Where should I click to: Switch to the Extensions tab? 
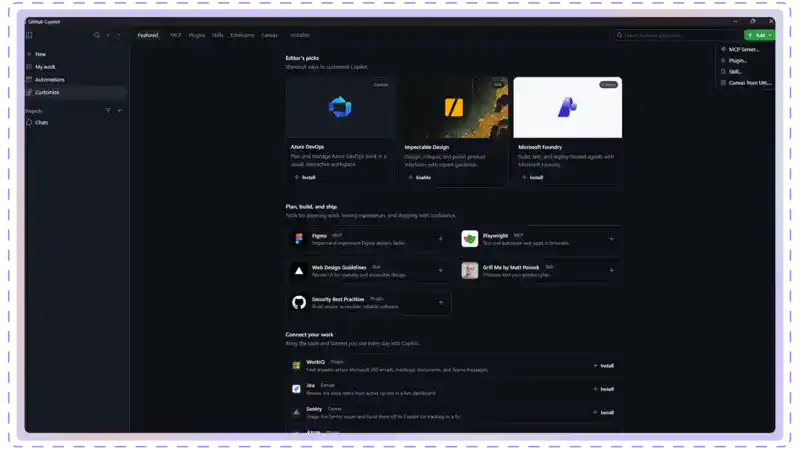point(242,35)
